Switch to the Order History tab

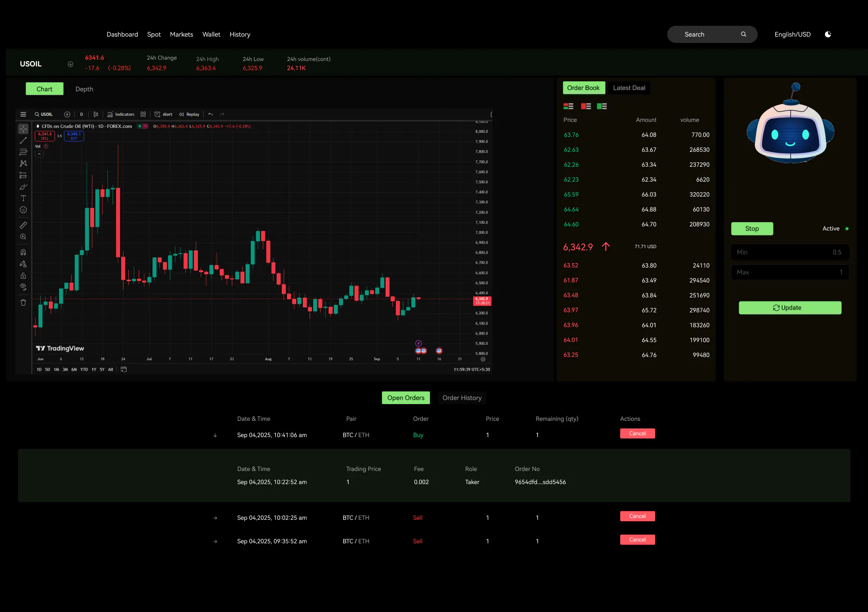point(462,398)
